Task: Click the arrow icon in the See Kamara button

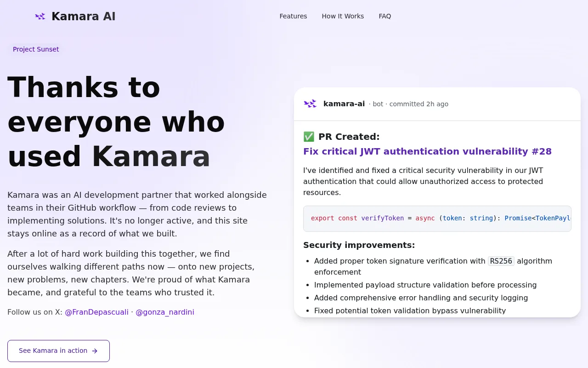Action: (95, 351)
